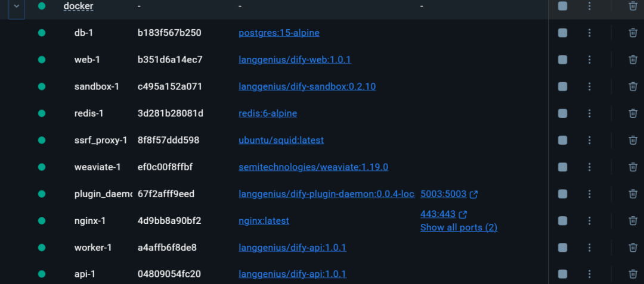Open the three-dot menu for web-1

[x=589, y=60]
